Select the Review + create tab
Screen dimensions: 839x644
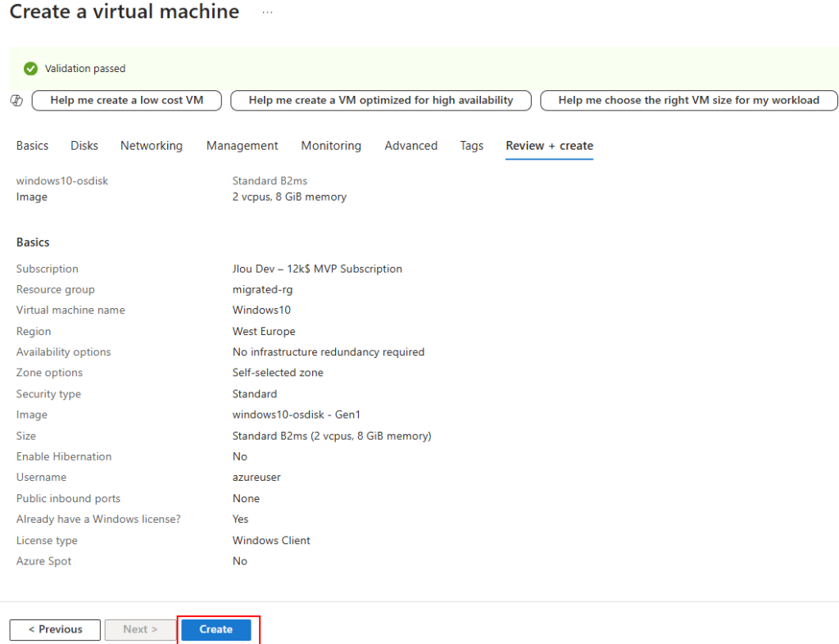tap(550, 146)
